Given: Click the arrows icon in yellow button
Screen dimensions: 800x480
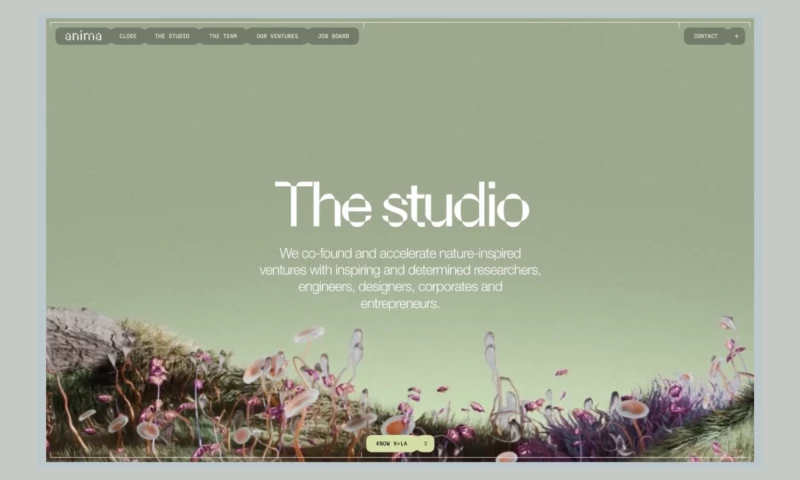Looking at the screenshot, I should pyautogui.click(x=426, y=444).
